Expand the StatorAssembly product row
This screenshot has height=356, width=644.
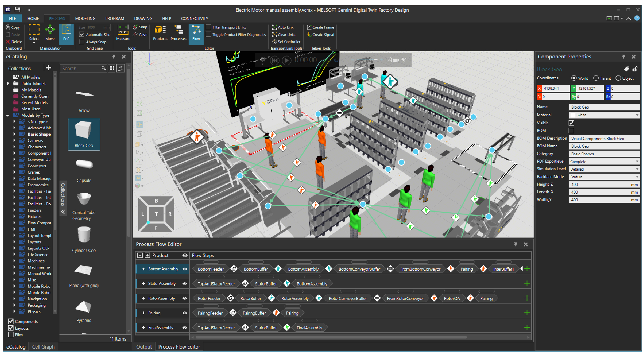pyautogui.click(x=144, y=284)
